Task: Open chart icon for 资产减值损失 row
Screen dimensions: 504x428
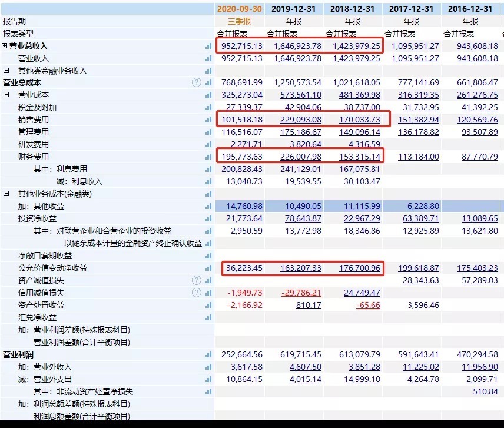Action: click(208, 280)
